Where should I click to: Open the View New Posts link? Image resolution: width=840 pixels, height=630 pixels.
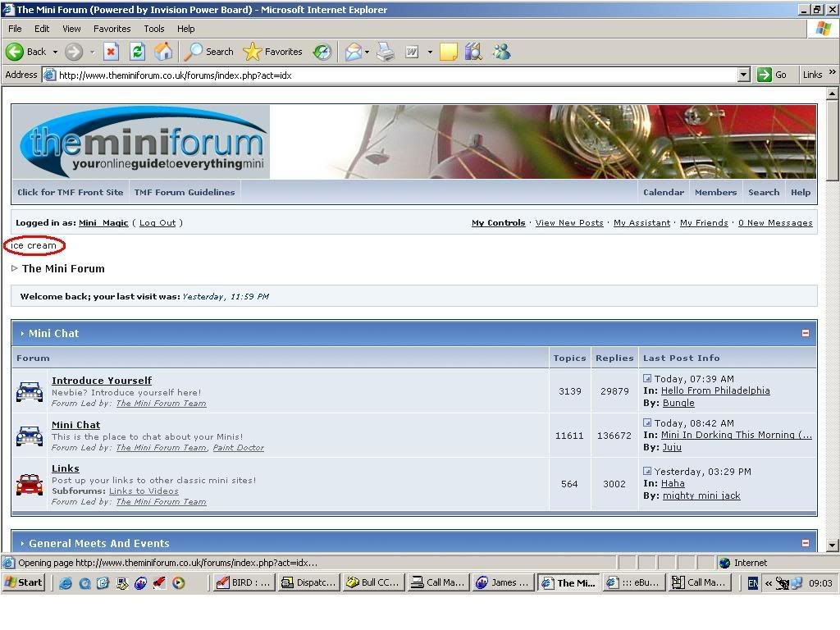(569, 223)
